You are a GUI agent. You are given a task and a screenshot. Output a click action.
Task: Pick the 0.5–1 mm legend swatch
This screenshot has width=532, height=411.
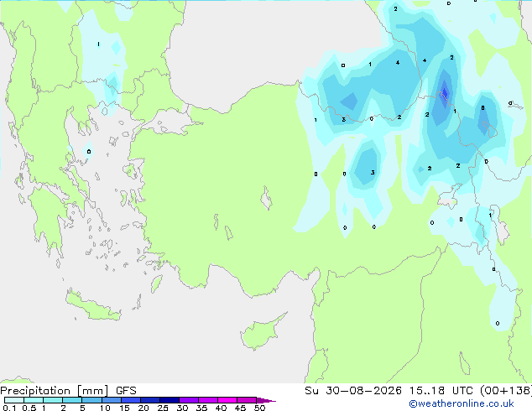click(x=34, y=400)
